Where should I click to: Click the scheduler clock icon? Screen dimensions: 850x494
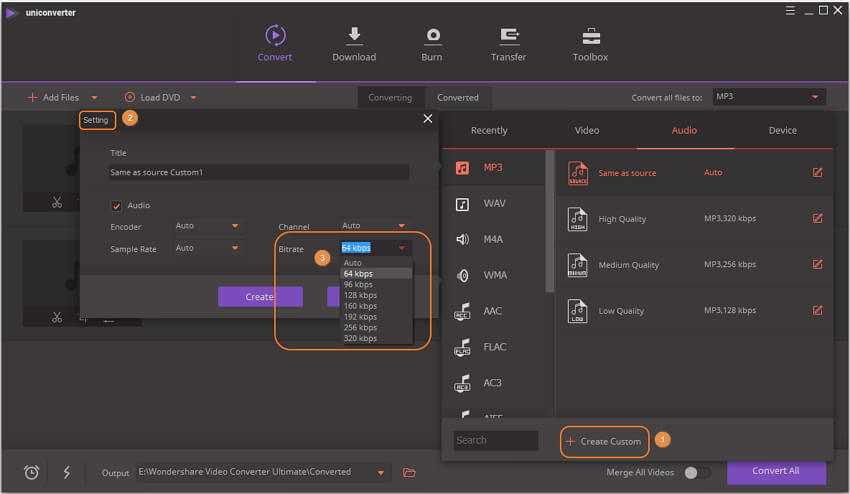click(32, 472)
